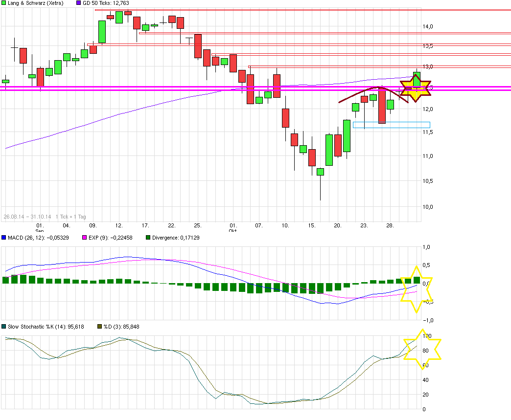Click the purple GD 50 legend swatch
The height and width of the screenshot is (420, 511).
[x=78, y=3]
